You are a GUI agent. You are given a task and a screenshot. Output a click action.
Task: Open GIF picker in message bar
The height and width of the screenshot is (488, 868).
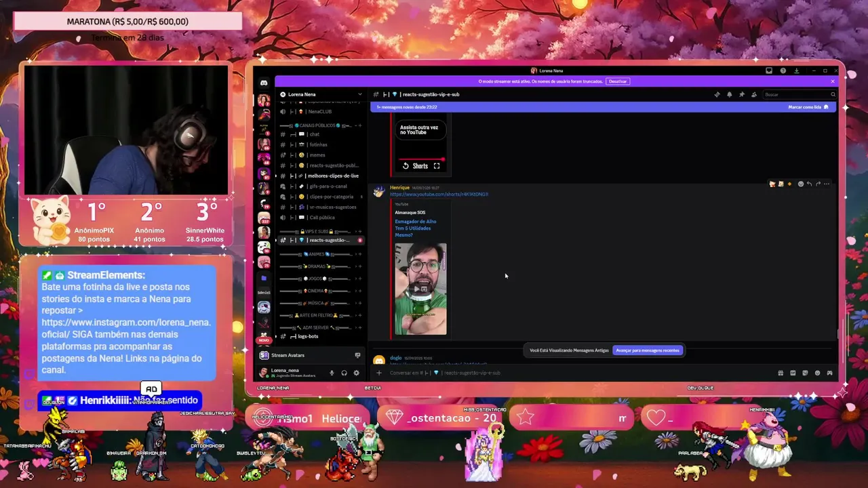click(x=793, y=373)
